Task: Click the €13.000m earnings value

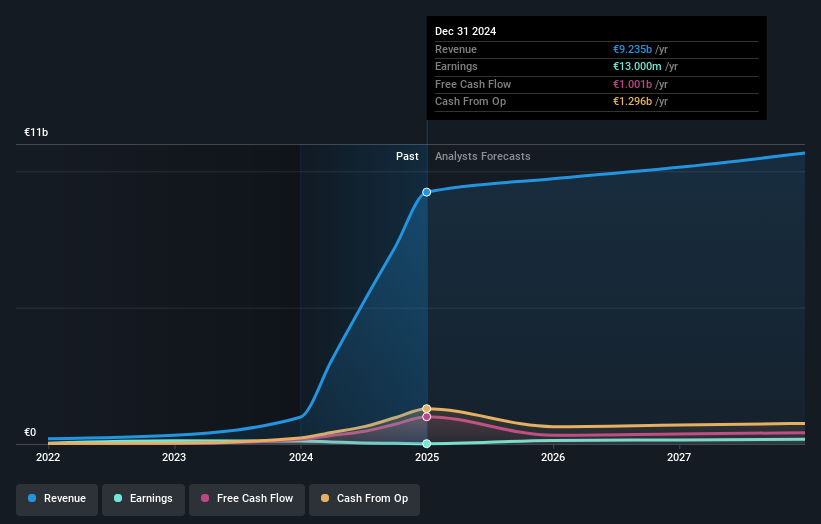Action: [637, 66]
